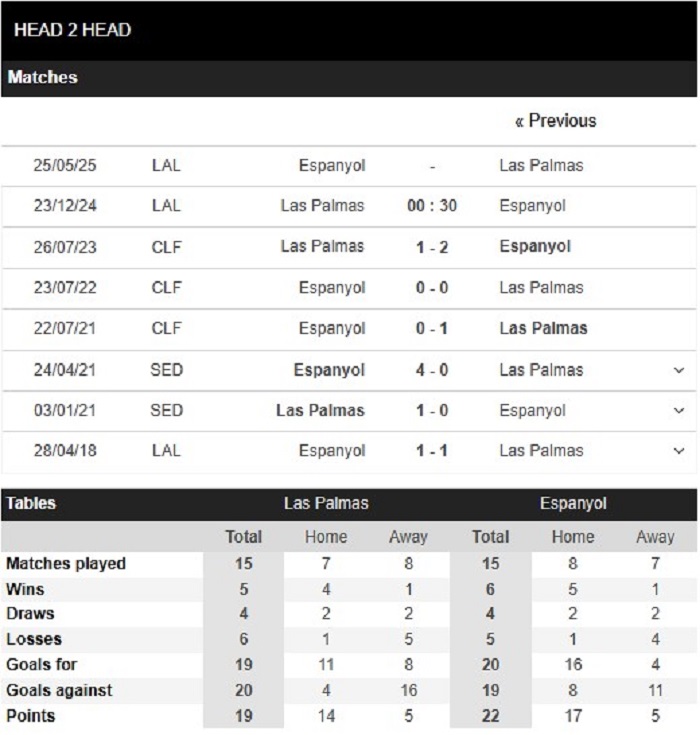Select the Total column under Las Palmas
The height and width of the screenshot is (735, 700).
243,537
